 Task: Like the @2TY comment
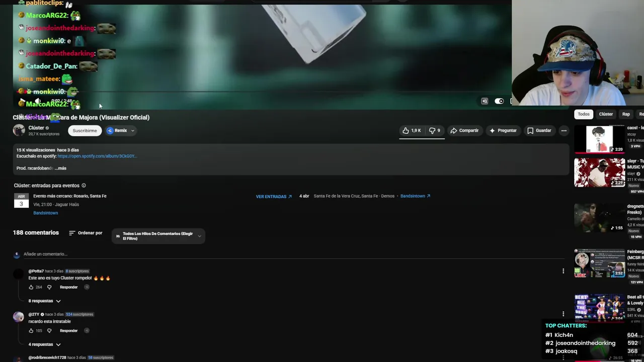click(31, 331)
